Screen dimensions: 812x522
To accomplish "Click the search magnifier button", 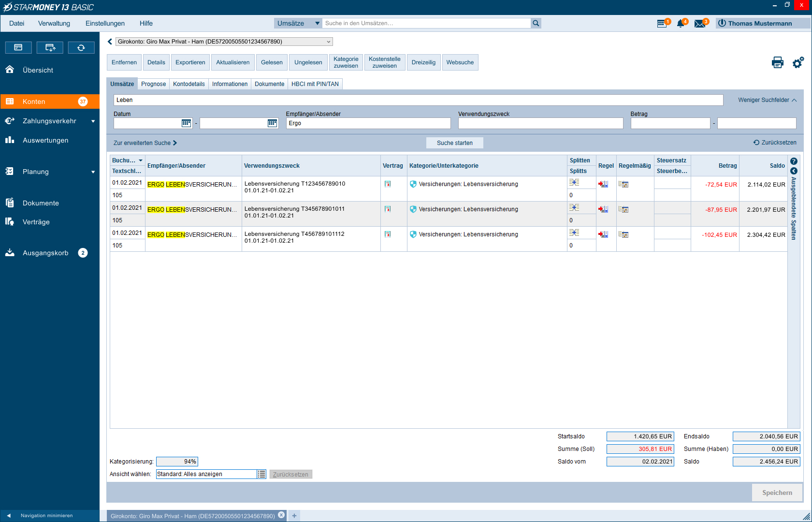I will pyautogui.click(x=536, y=23).
